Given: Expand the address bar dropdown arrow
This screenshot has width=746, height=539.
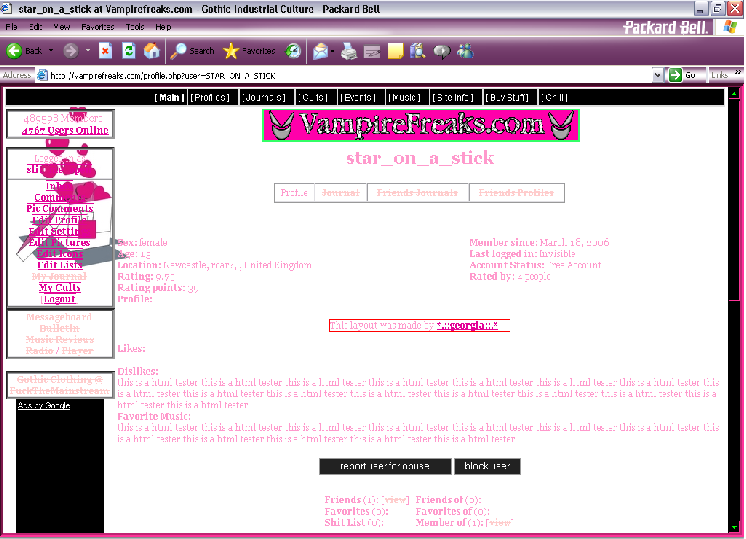Looking at the screenshot, I should pyautogui.click(x=658, y=75).
